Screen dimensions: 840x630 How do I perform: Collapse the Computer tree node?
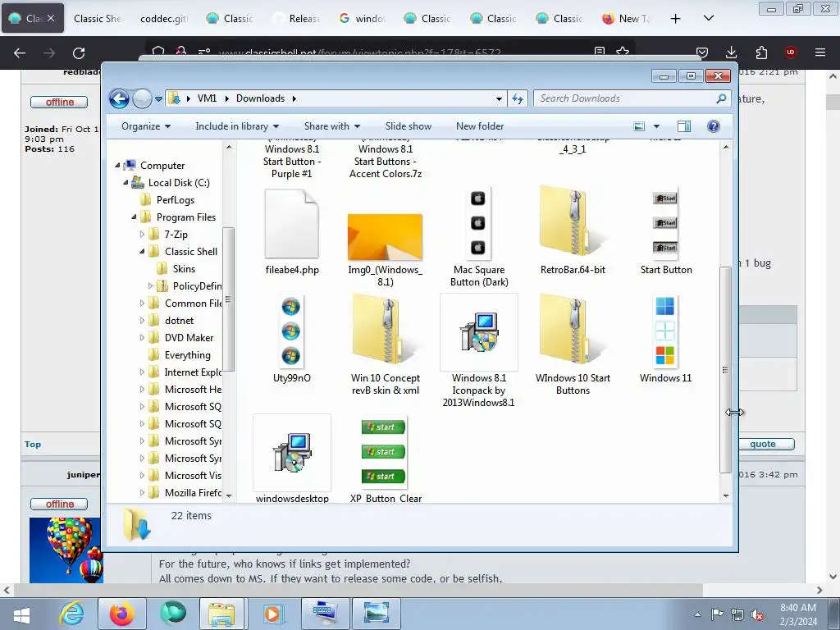point(117,166)
